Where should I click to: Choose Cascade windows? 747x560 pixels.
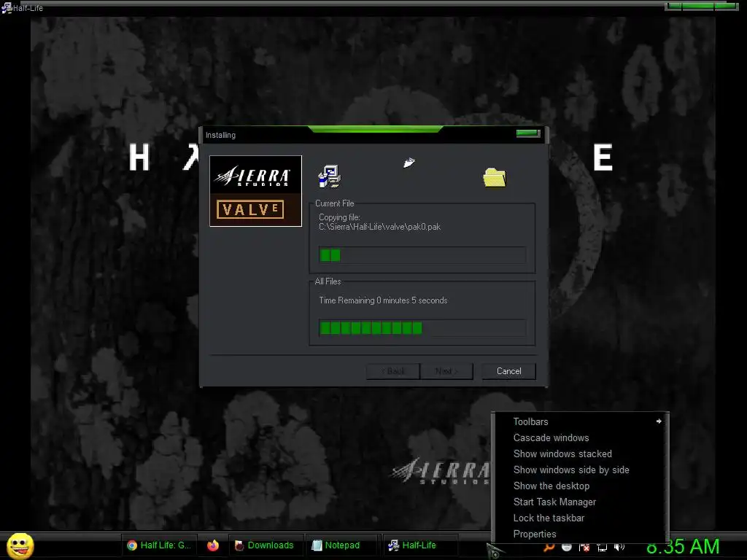pos(580,437)
